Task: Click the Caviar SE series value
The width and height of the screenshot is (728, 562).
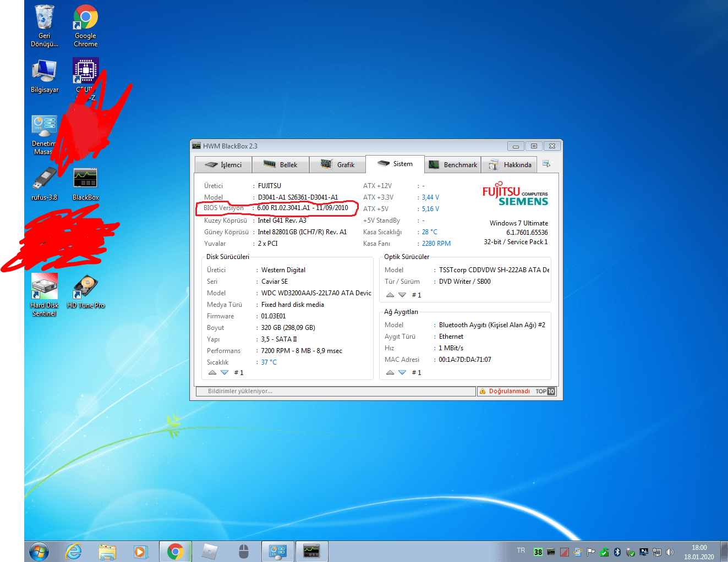Action: [275, 282]
